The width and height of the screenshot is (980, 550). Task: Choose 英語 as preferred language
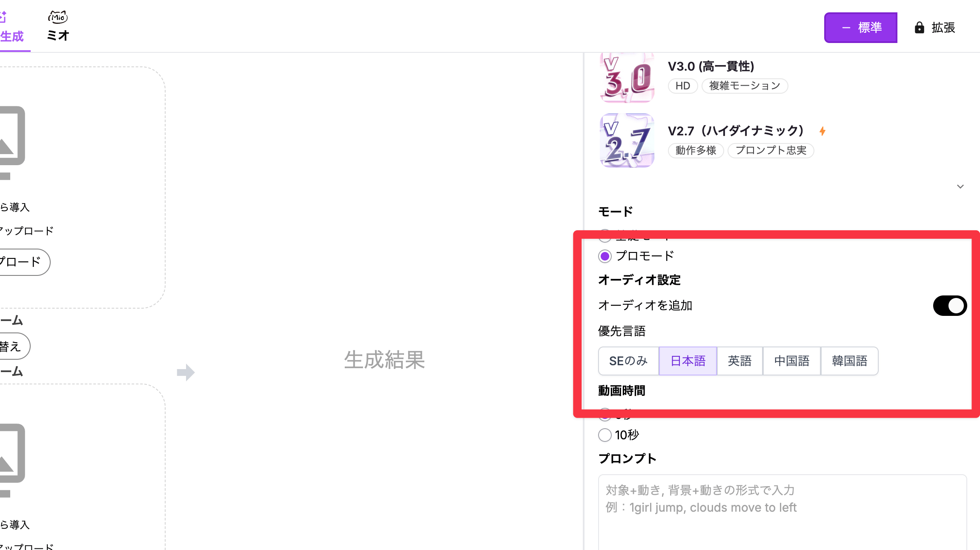coord(739,361)
